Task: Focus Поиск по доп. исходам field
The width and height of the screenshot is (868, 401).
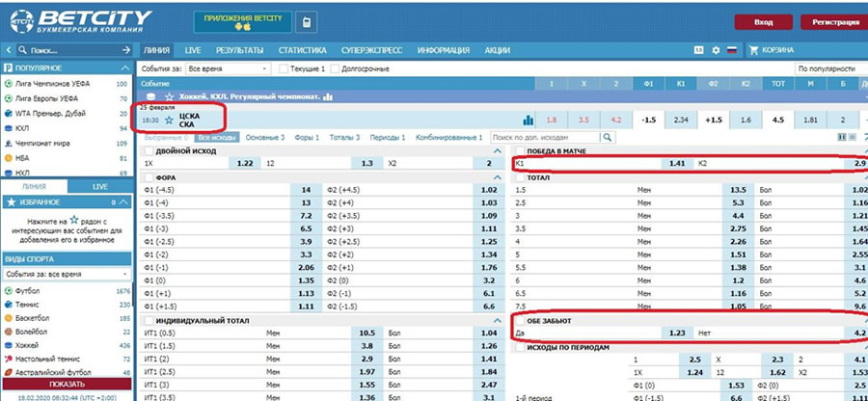Action: click(545, 137)
